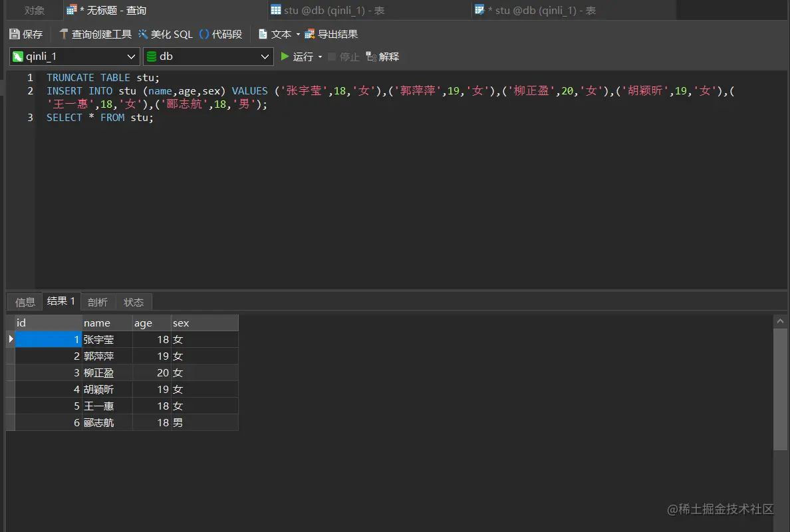Click the qinli_1 connection icon

(18, 57)
